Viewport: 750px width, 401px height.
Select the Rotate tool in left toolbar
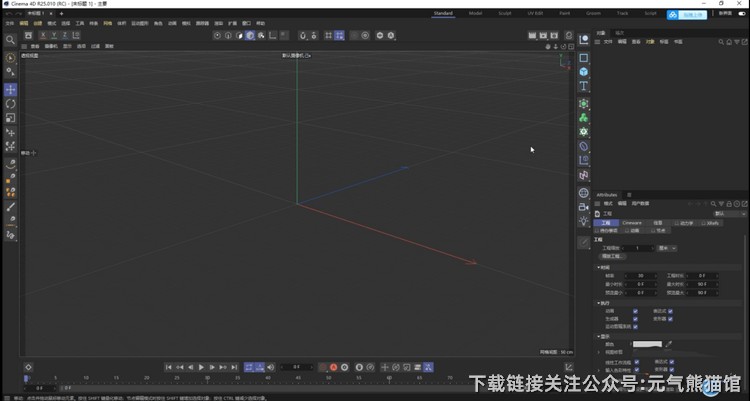[x=11, y=103]
